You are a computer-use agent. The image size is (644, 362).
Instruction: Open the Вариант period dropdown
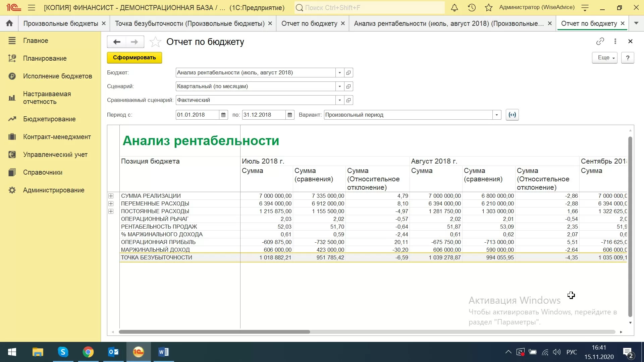pyautogui.click(x=497, y=115)
